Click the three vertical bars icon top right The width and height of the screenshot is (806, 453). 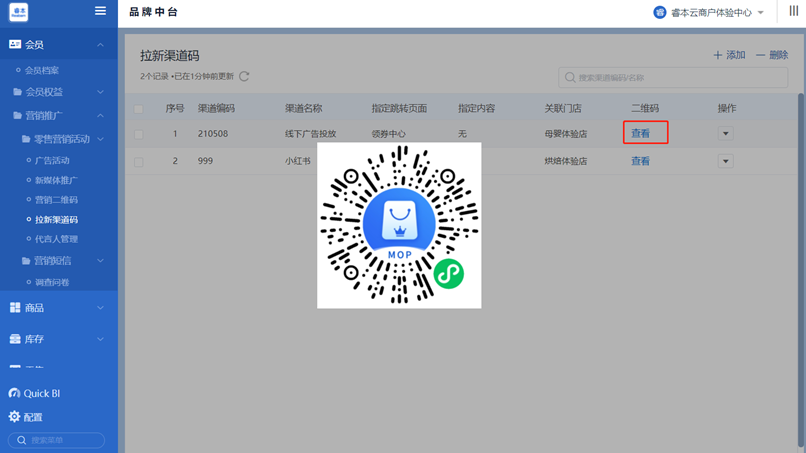pyautogui.click(x=794, y=11)
